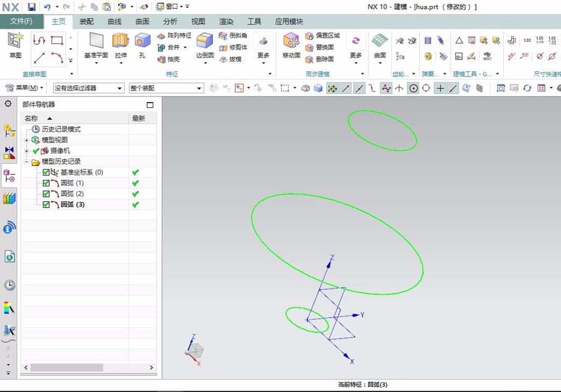Select the 边倒圆 edge blend tool
Image resolution: width=561 pixels, height=392 pixels.
(x=205, y=46)
